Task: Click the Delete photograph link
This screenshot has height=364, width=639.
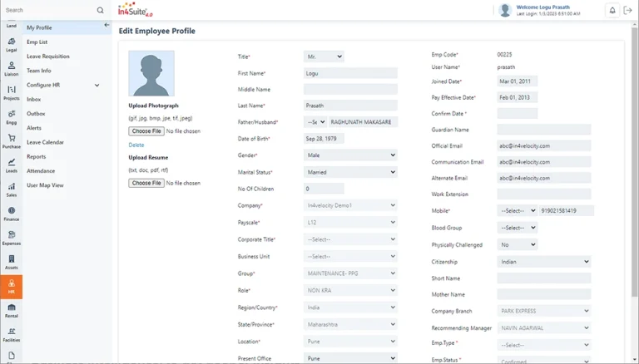Action: [x=136, y=145]
